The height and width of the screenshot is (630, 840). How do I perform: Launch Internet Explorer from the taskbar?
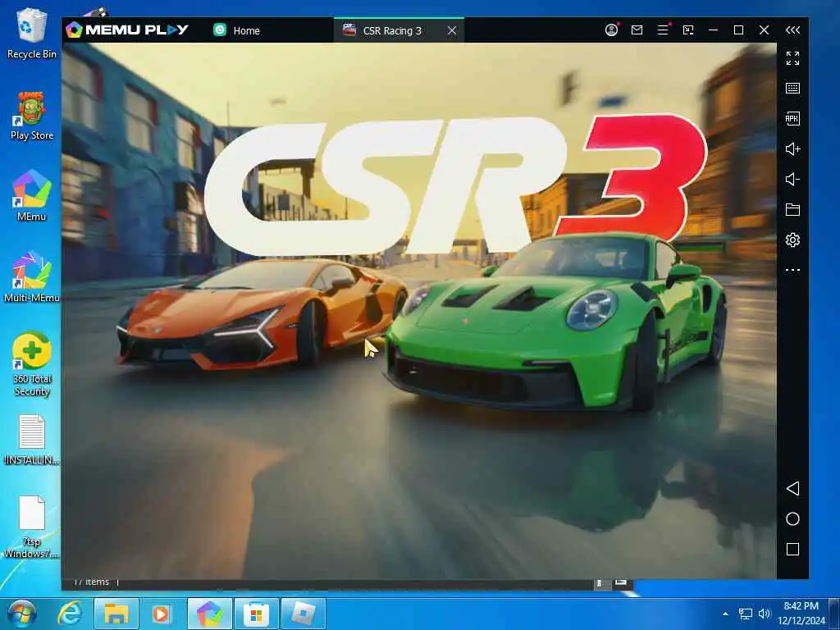click(70, 614)
